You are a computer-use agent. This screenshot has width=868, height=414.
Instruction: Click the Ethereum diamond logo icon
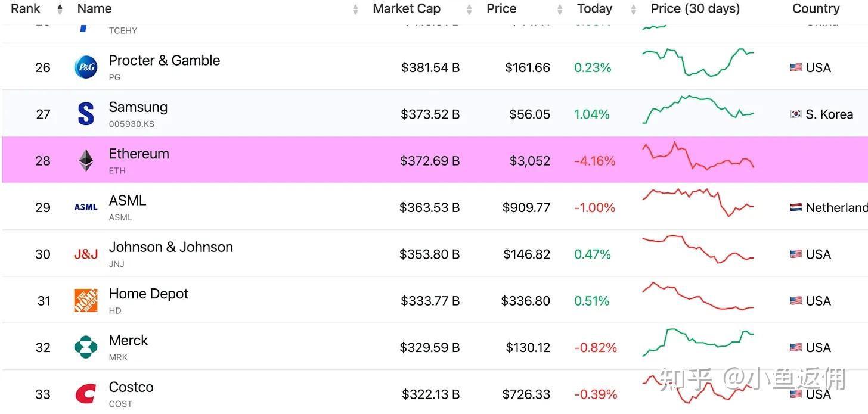pos(86,161)
